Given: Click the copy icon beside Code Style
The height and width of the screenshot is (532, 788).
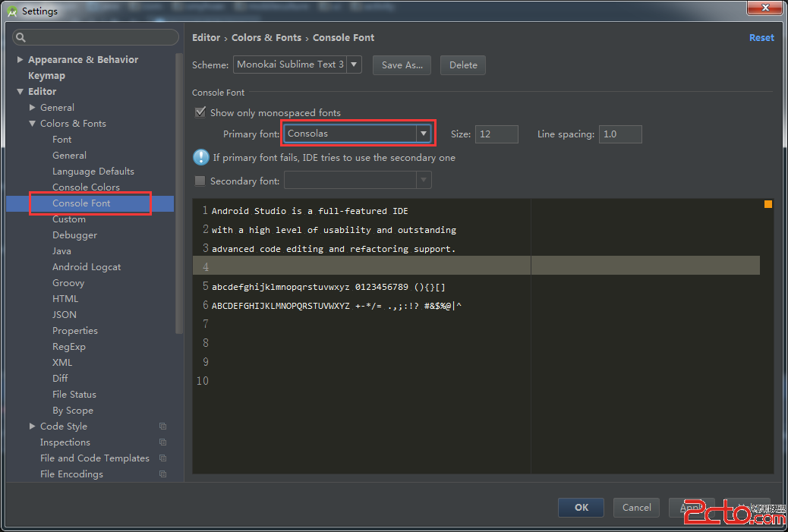Looking at the screenshot, I should [x=162, y=427].
